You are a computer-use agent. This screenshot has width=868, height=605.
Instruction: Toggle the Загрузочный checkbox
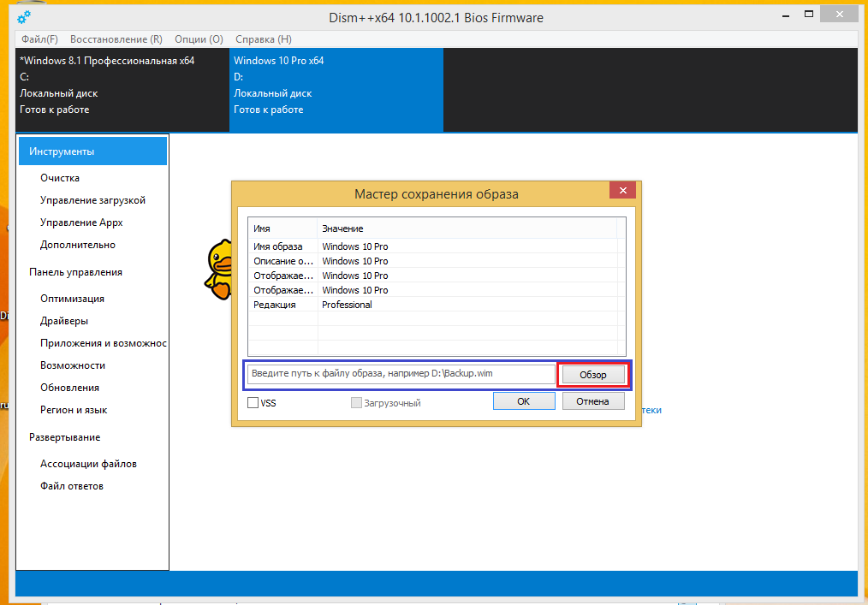(x=356, y=402)
